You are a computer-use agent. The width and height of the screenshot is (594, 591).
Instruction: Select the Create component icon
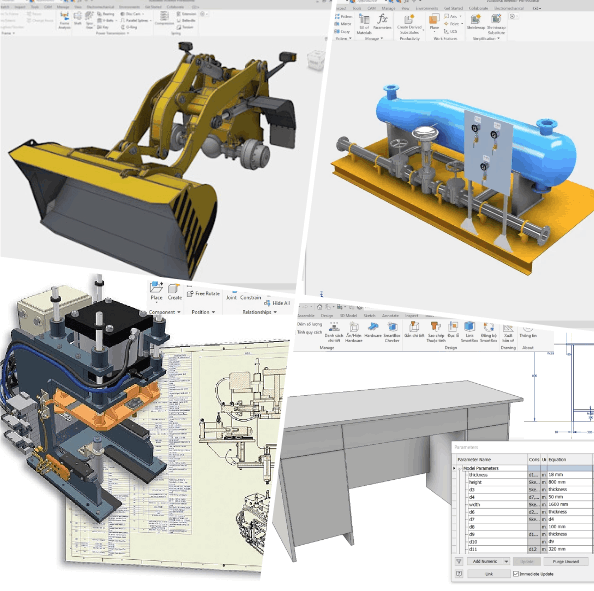pos(174,289)
